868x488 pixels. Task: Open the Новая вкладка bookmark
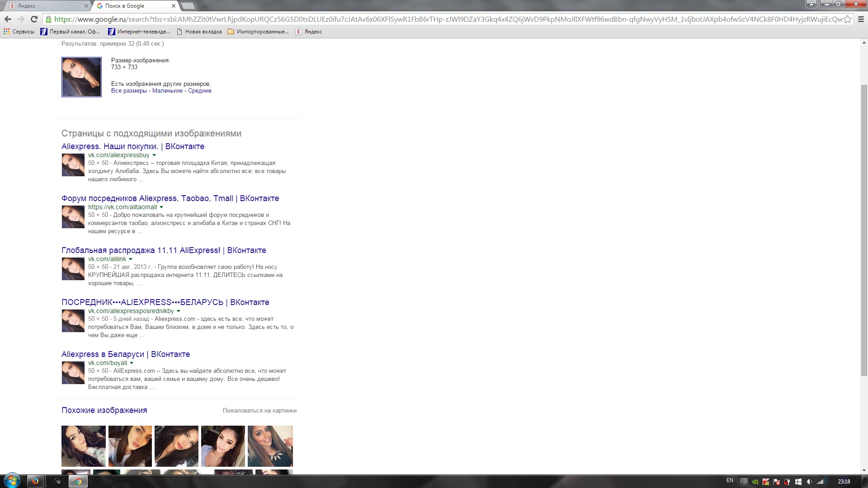[199, 32]
